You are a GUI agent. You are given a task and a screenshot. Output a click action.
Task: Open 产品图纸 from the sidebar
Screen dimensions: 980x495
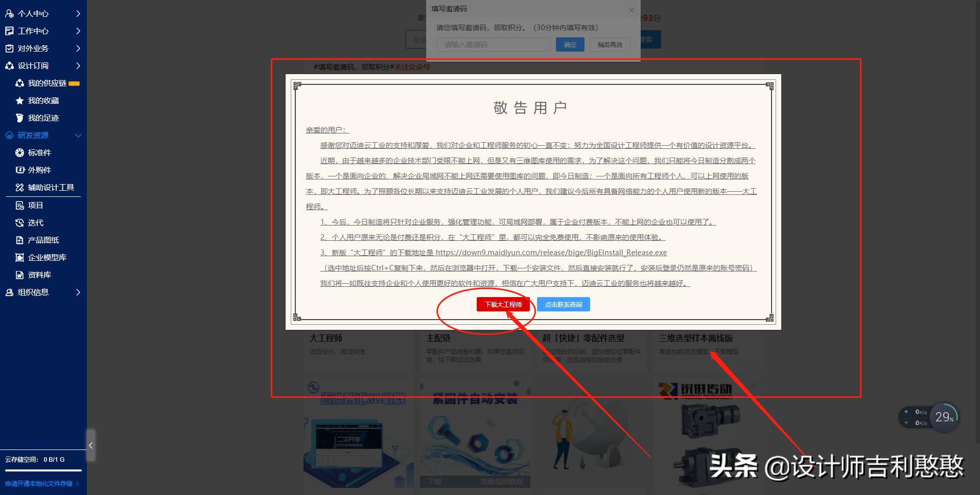point(19,240)
